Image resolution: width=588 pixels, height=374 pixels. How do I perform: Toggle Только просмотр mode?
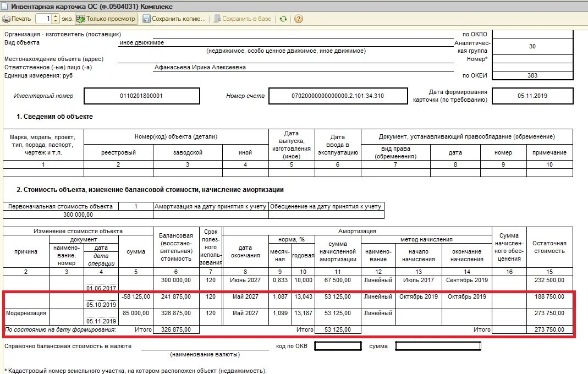pyautogui.click(x=106, y=19)
